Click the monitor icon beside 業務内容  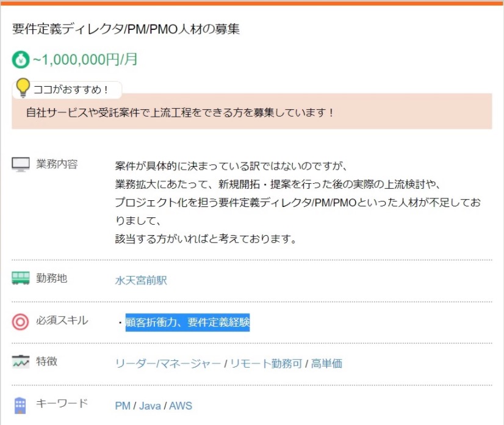tap(21, 165)
